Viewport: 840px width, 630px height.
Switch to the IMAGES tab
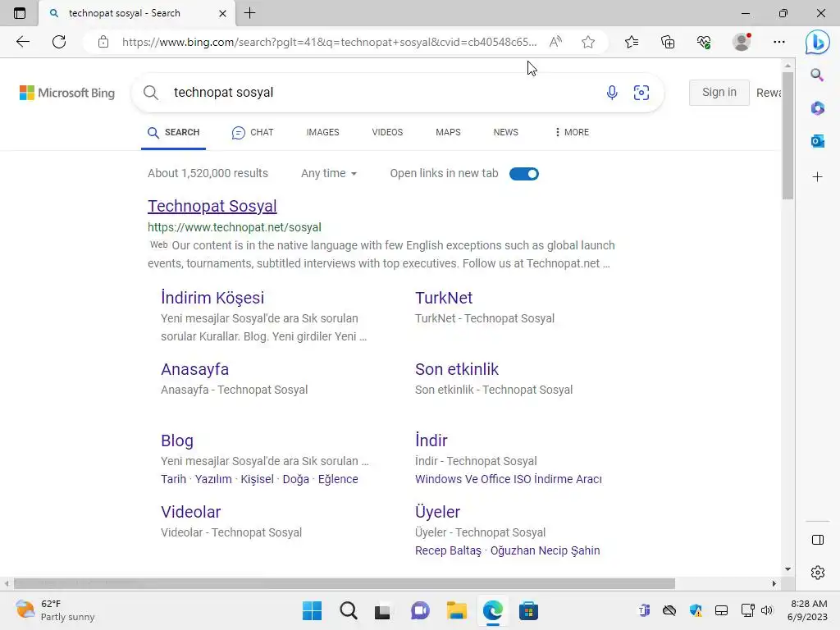pos(322,132)
